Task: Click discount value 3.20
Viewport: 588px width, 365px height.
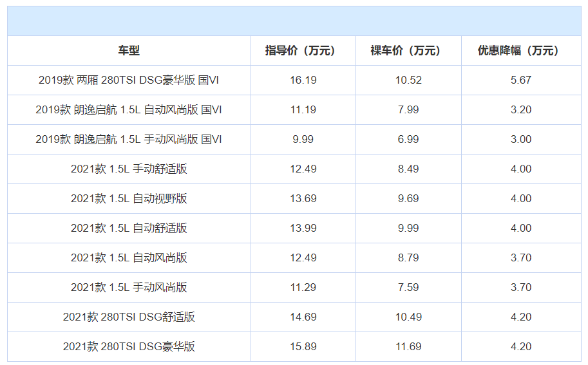Action: [x=521, y=110]
